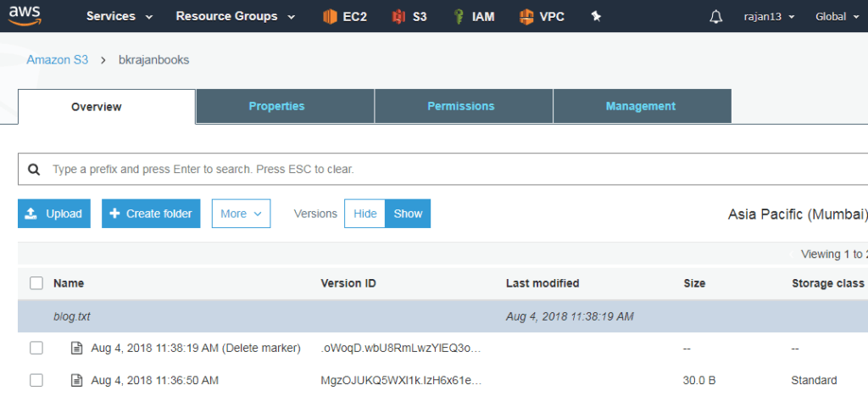This screenshot has width=868, height=402.
Task: Click the bkrajanbooks breadcrumb
Action: (154, 60)
